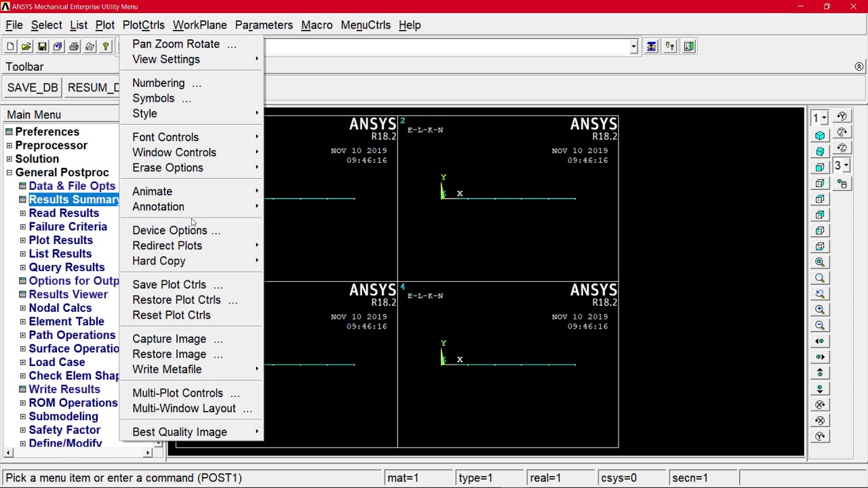Click the Pan Model Right icon

[x=820, y=357]
